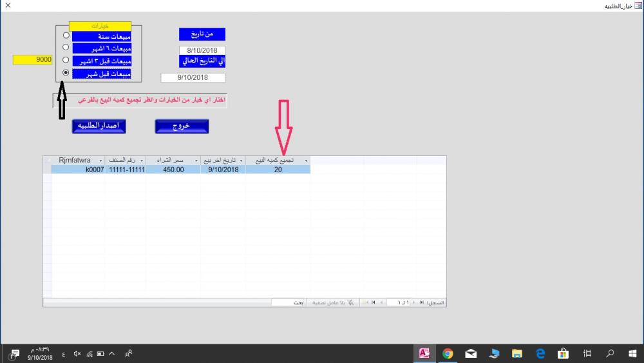Image resolution: width=644 pixels, height=363 pixels.
Task: Open Task View in the taskbar
Action: pyautogui.click(x=587, y=353)
